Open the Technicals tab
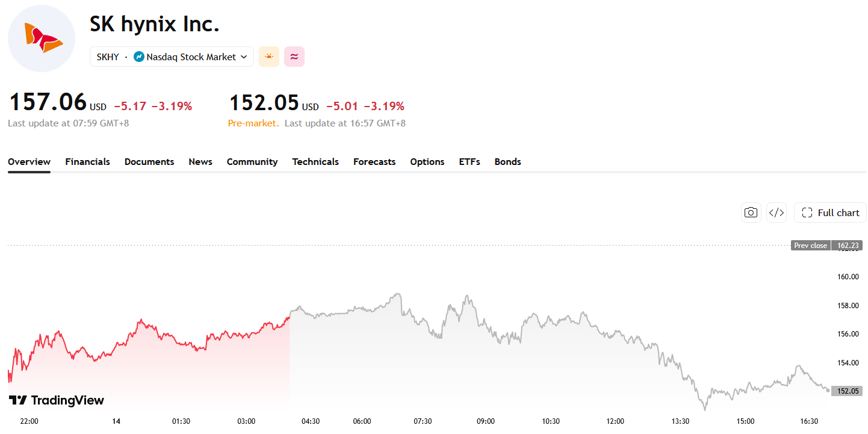The height and width of the screenshot is (434, 868). (x=315, y=161)
